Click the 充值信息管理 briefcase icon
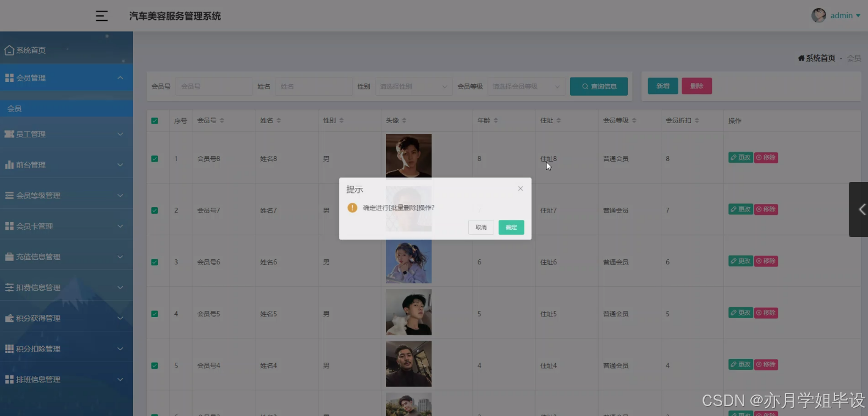This screenshot has height=416, width=868. [9, 257]
